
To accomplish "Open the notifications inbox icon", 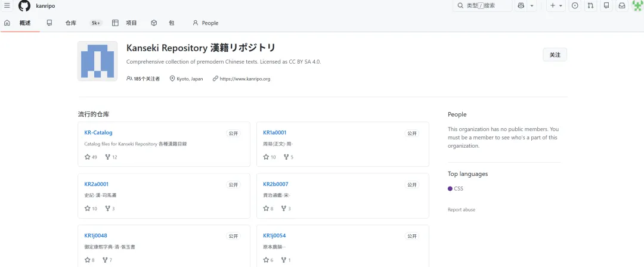I will click(622, 6).
